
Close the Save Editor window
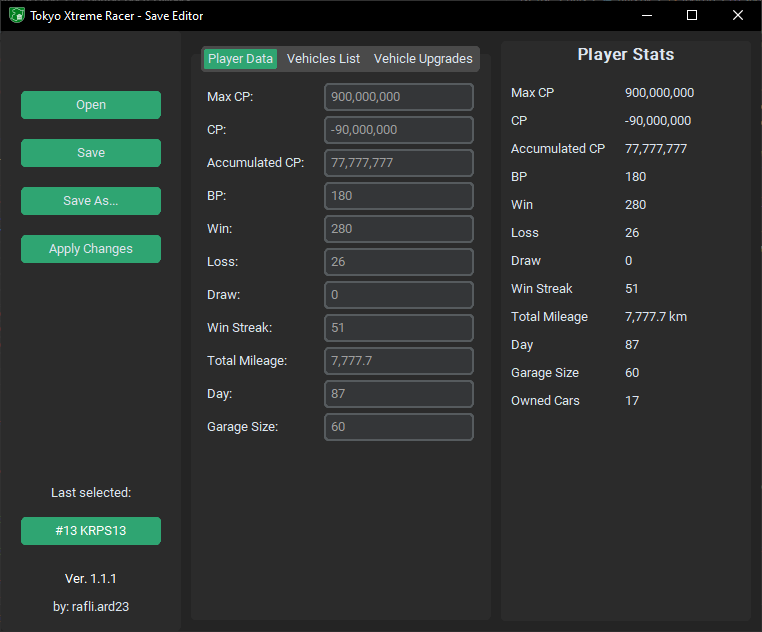[738, 16]
